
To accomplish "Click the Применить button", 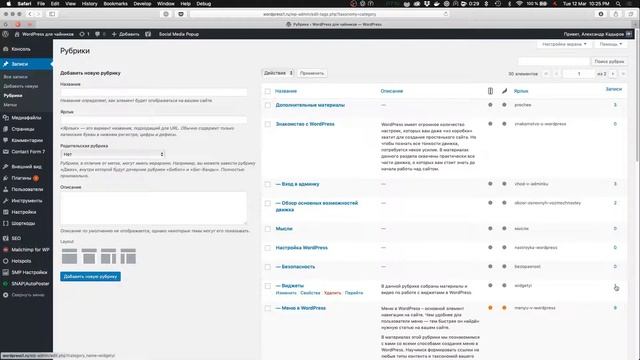I will (312, 73).
